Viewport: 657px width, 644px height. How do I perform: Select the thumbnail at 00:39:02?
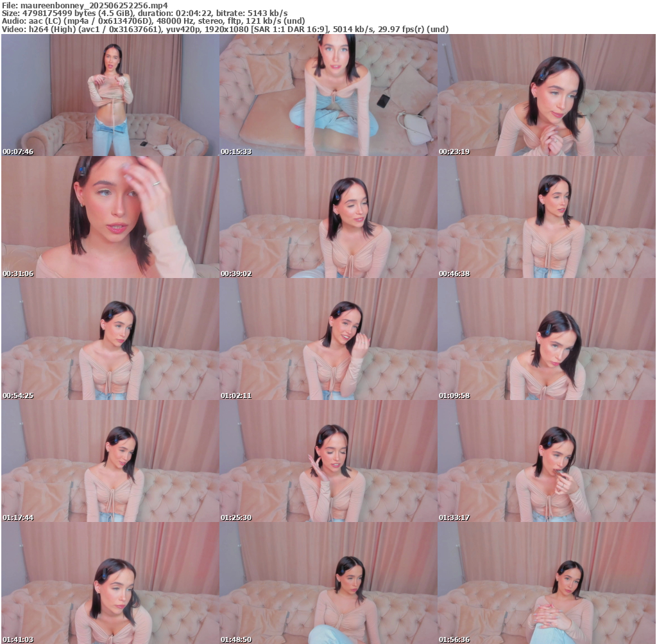point(328,217)
